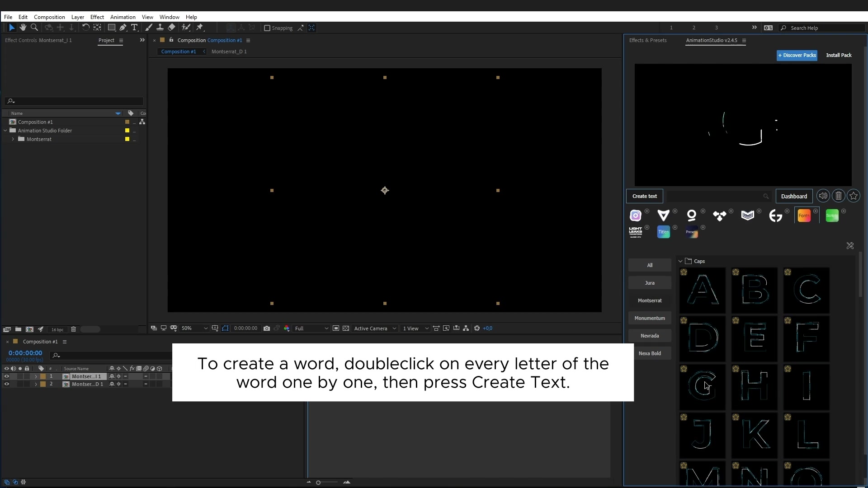Toggle fast previews icon in viewer
The width and height of the screenshot is (868, 488).
[x=447, y=328]
